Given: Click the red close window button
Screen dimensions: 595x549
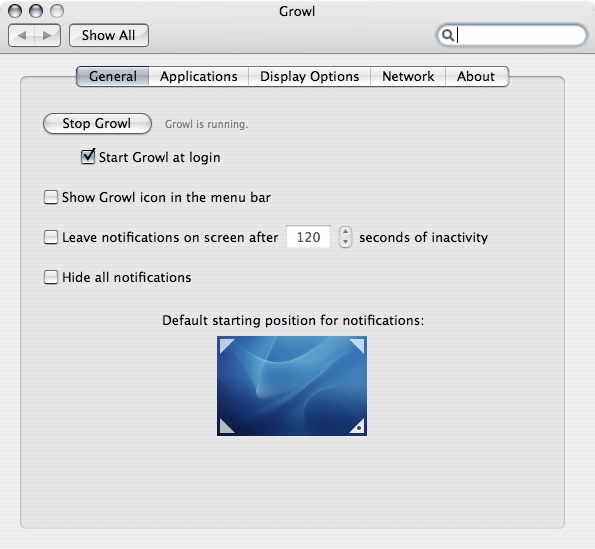Looking at the screenshot, I should [15, 11].
